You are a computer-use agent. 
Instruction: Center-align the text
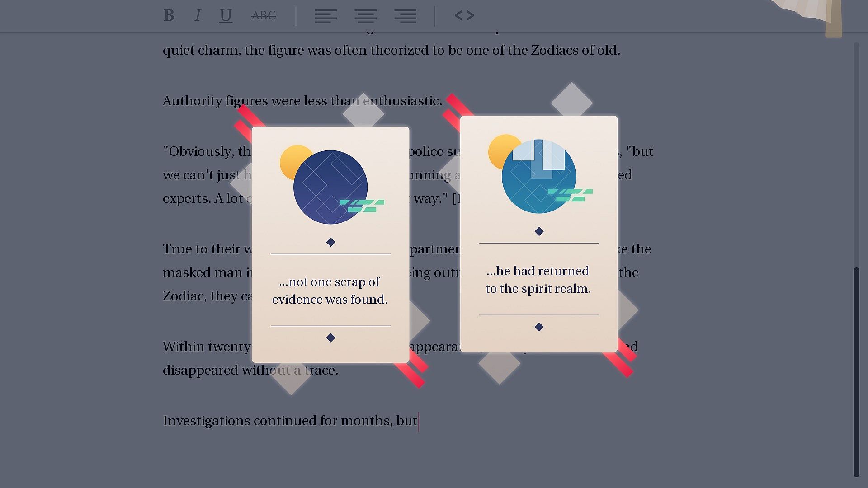click(x=365, y=16)
